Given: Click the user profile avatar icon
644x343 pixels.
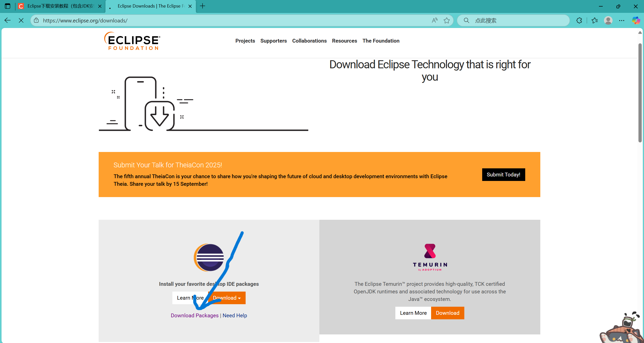Looking at the screenshot, I should pos(608,20).
